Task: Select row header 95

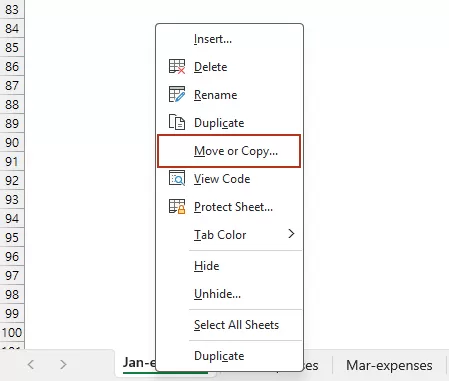Action: [12, 237]
